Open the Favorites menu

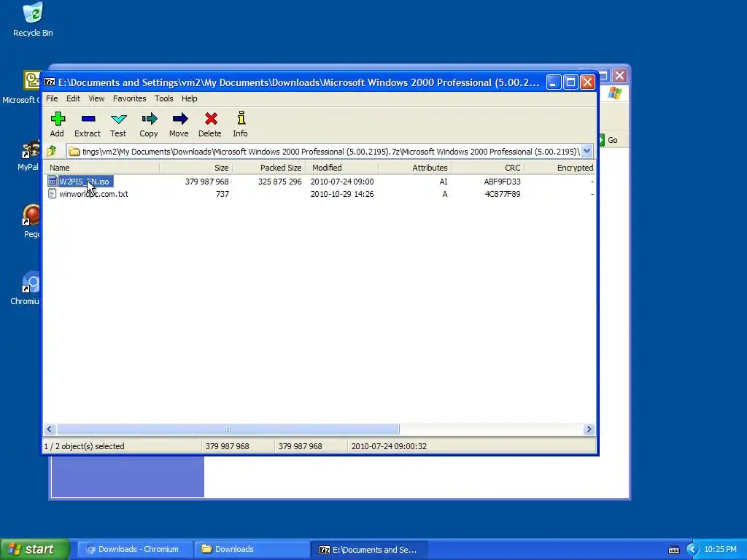[130, 98]
